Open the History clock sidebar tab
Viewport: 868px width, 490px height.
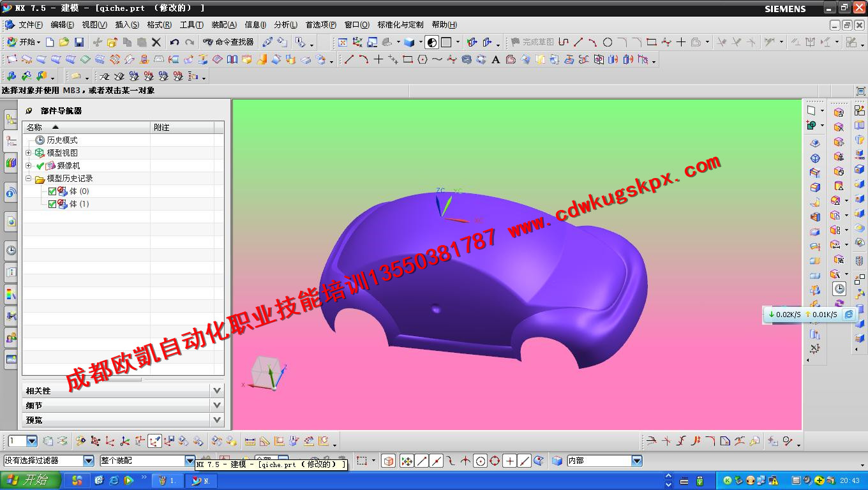tap(11, 251)
